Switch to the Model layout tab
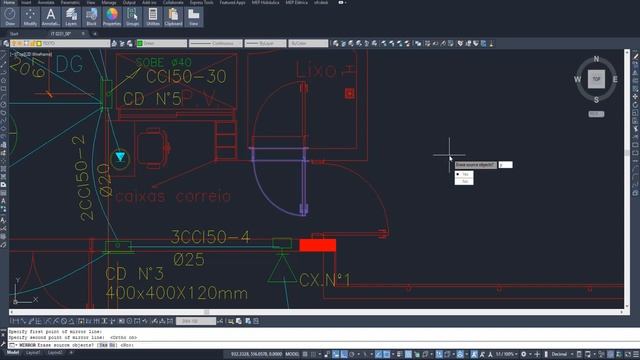Screen dimensions: 640x360 click(x=13, y=353)
